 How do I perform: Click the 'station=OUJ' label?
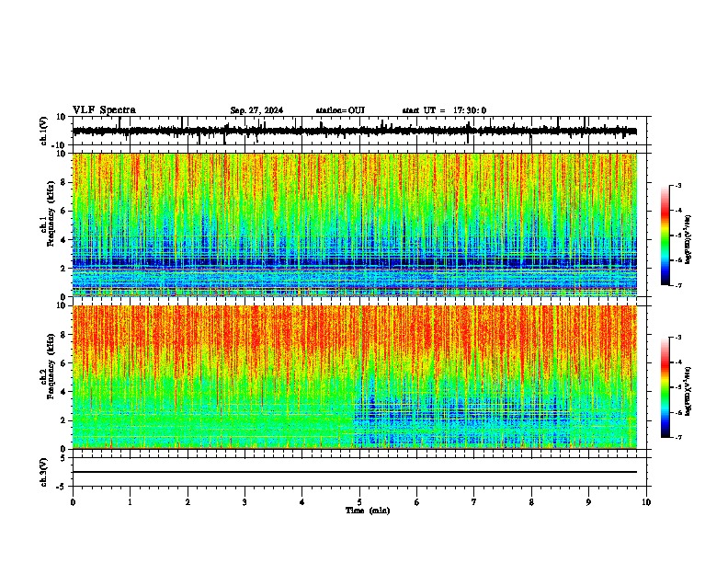[340, 110]
